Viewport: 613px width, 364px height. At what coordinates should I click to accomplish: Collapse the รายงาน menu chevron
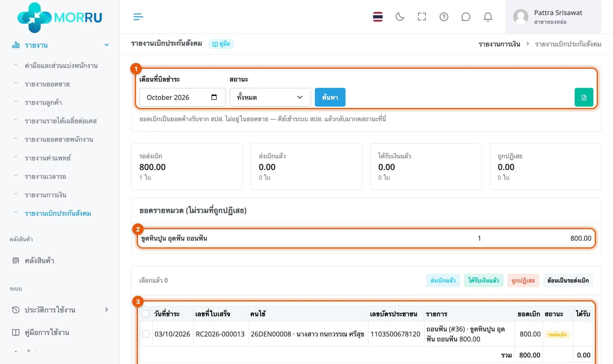107,45
